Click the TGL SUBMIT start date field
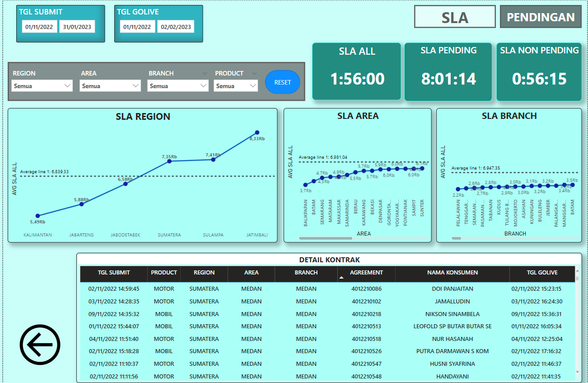This screenshot has height=383, width=588. point(39,27)
